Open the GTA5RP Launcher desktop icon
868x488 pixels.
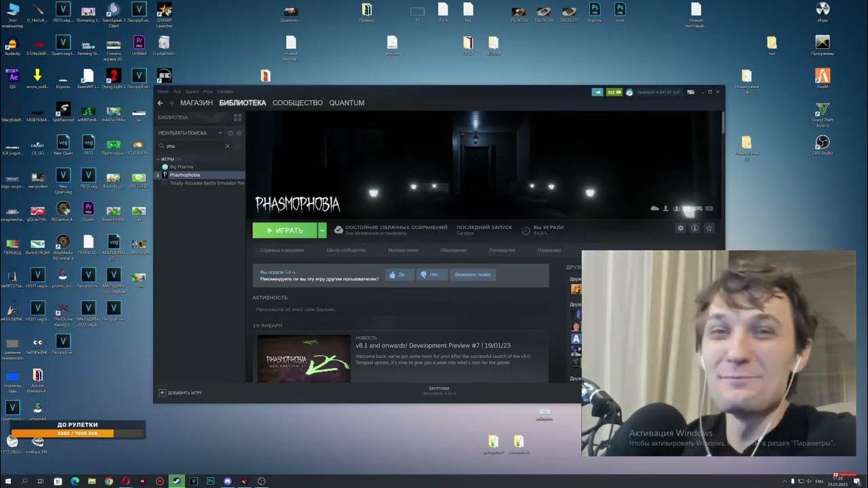click(164, 14)
